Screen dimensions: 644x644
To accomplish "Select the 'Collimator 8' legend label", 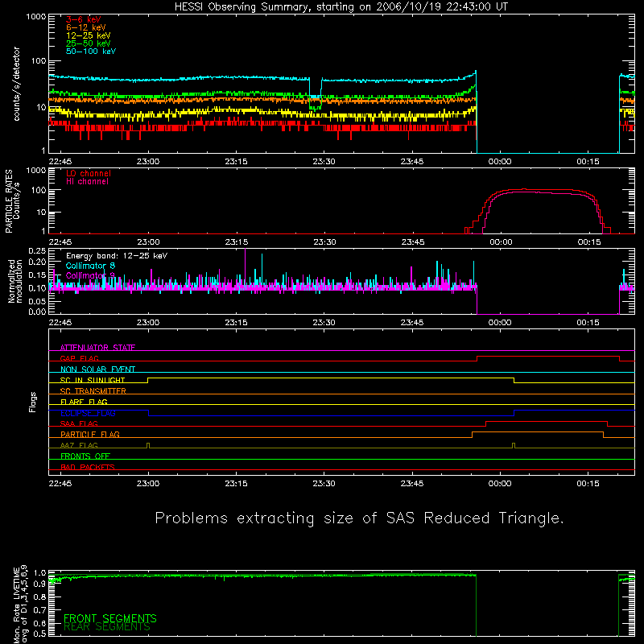I will tap(90, 266).
